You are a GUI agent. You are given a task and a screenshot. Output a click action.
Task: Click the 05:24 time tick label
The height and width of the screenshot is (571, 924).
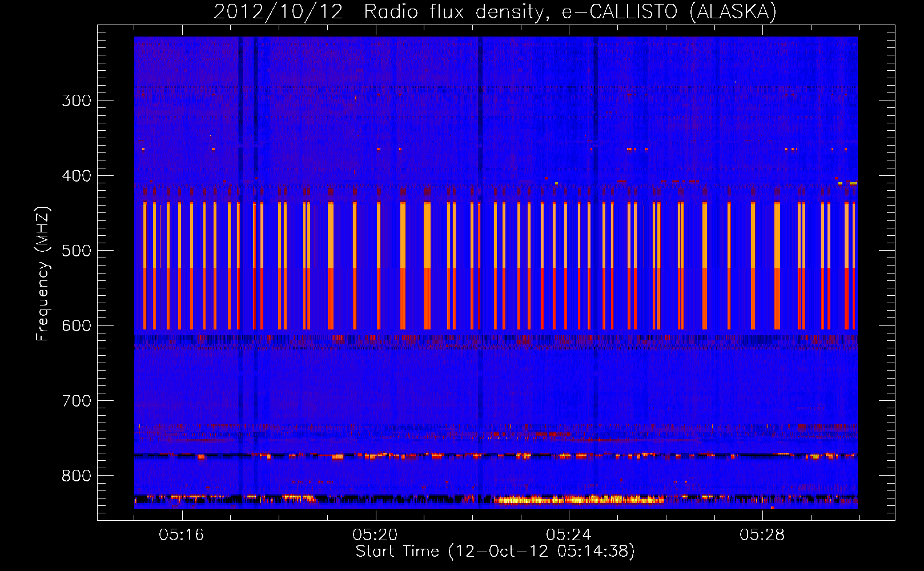tap(569, 535)
